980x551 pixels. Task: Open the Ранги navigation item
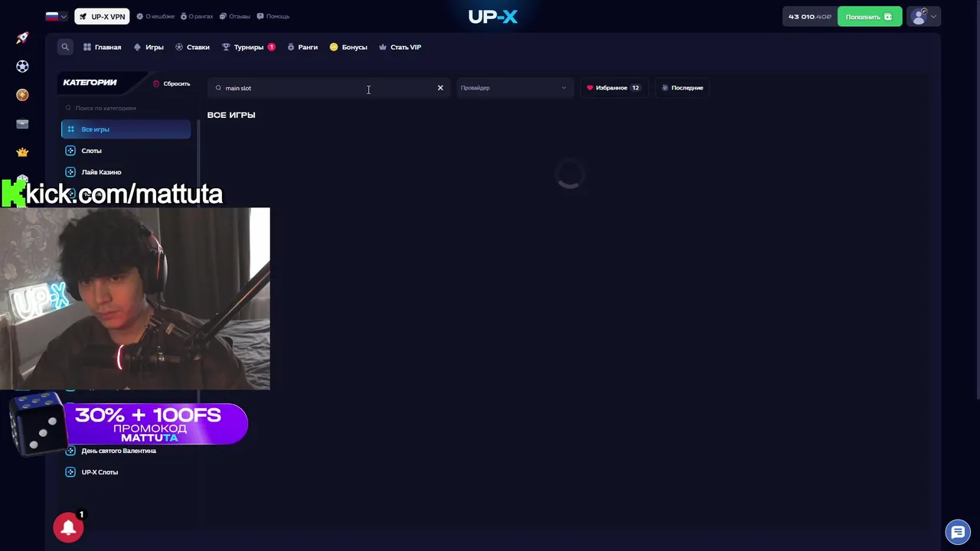coord(302,47)
